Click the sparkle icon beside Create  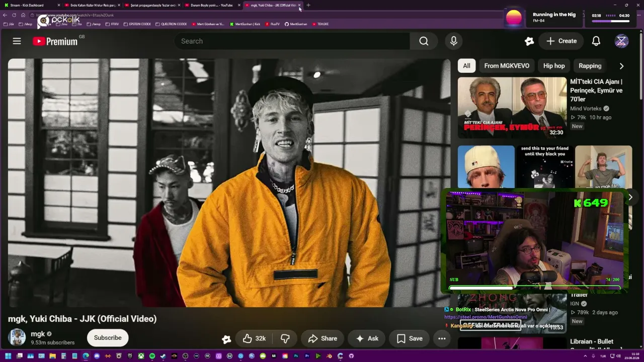pos(529,41)
